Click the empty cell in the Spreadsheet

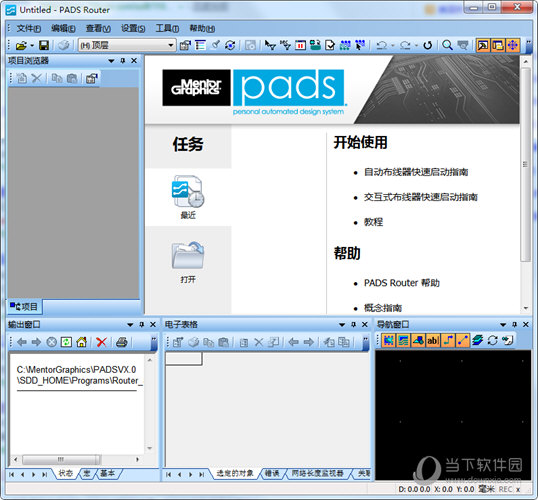[184, 359]
